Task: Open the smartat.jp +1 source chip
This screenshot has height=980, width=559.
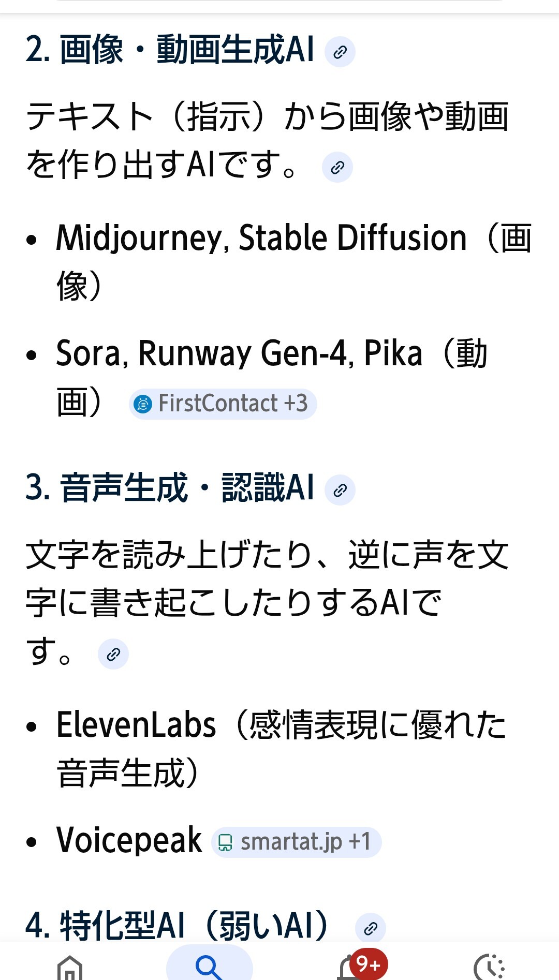Action: (x=297, y=842)
